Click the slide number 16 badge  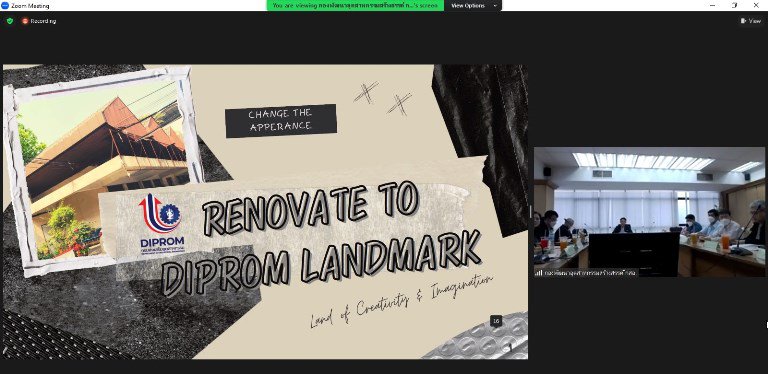496,321
